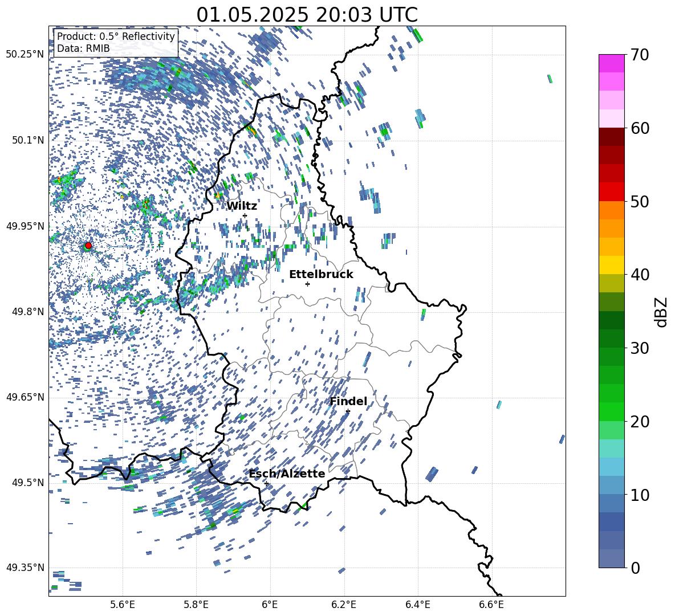Click the dark maroon colorbar swatch below 60
Viewport: 675px width, 616px height.
[x=612, y=137]
